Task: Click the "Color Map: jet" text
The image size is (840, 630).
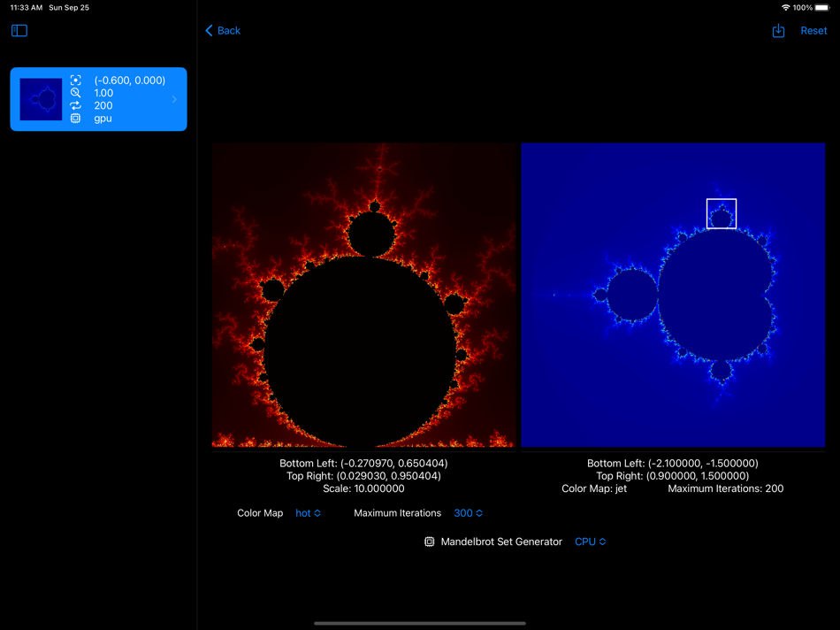Action: tap(594, 488)
